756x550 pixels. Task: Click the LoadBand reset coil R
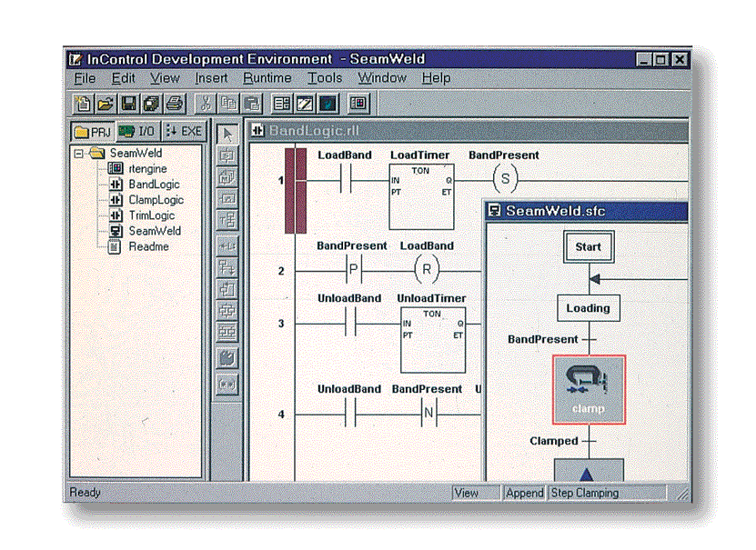click(427, 270)
